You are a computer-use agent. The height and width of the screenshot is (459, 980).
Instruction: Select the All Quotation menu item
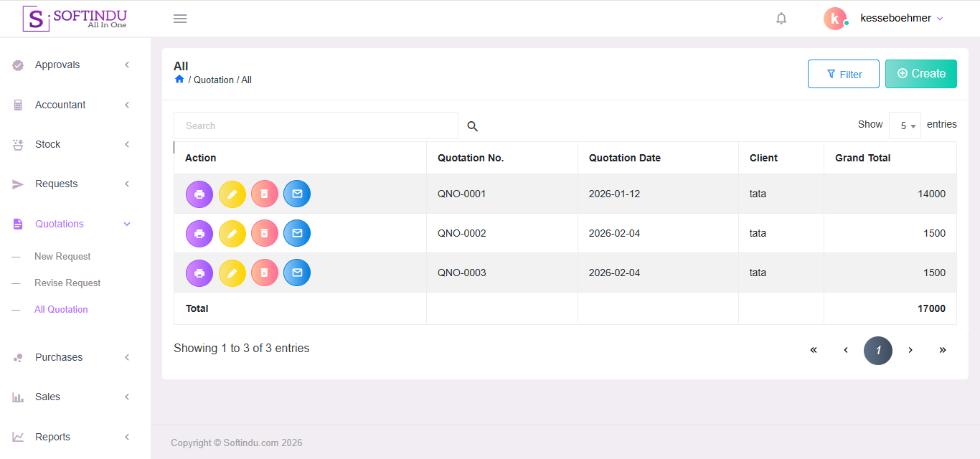pos(61,309)
